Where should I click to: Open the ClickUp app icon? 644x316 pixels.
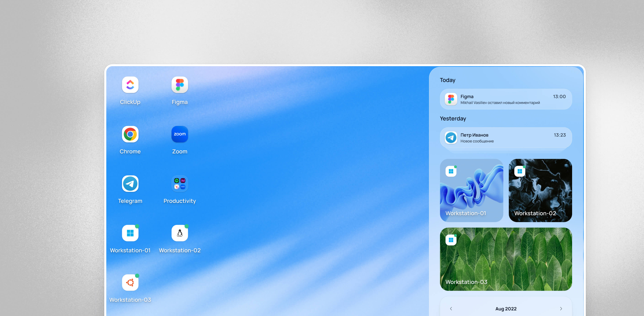coord(130,85)
